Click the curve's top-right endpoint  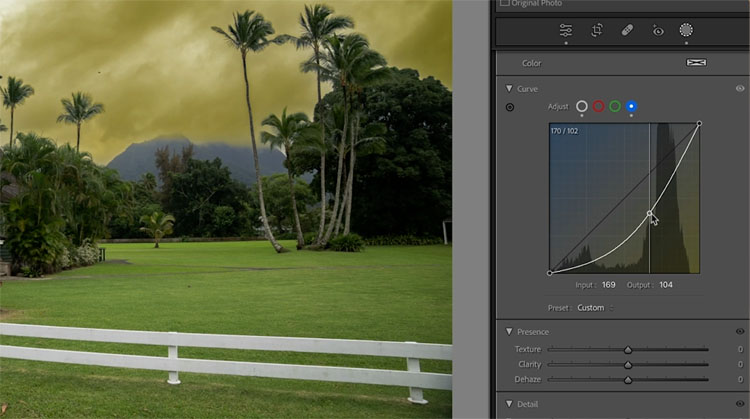[699, 124]
